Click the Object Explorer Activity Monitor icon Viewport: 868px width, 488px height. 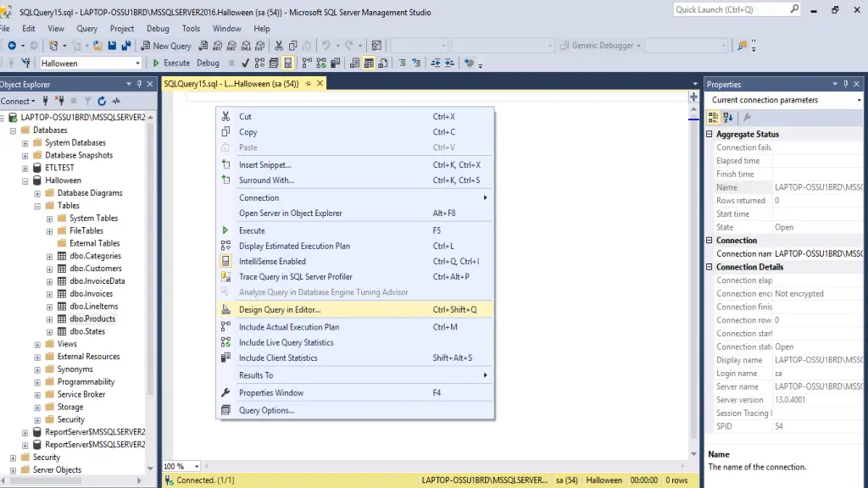(x=115, y=102)
